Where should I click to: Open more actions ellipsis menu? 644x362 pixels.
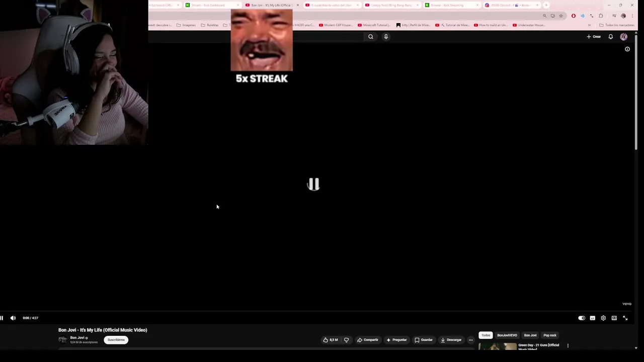(471, 340)
